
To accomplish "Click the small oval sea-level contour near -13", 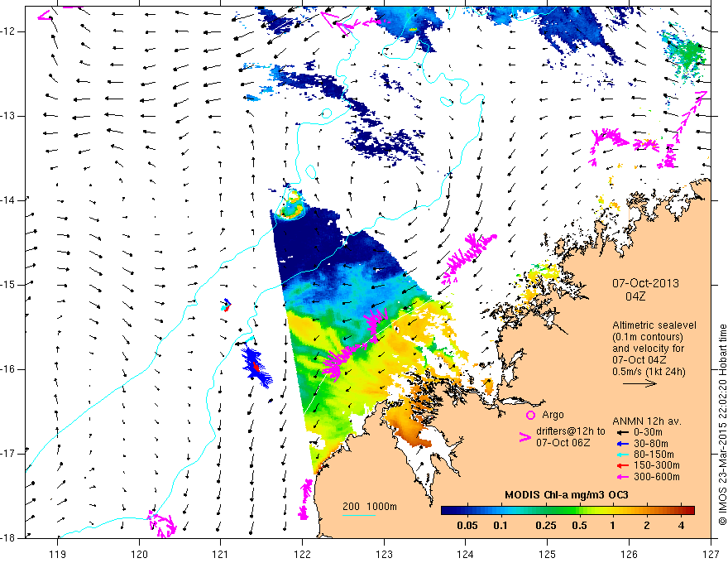I will click(327, 113).
